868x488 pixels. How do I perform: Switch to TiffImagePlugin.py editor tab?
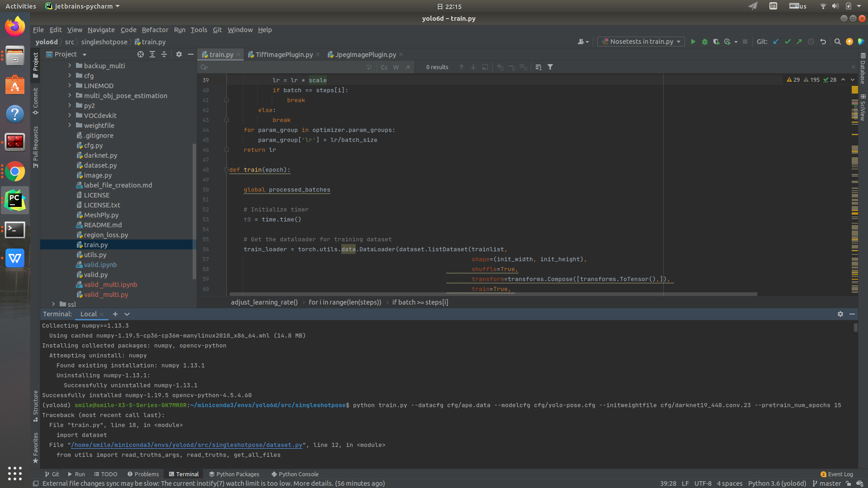coord(284,55)
